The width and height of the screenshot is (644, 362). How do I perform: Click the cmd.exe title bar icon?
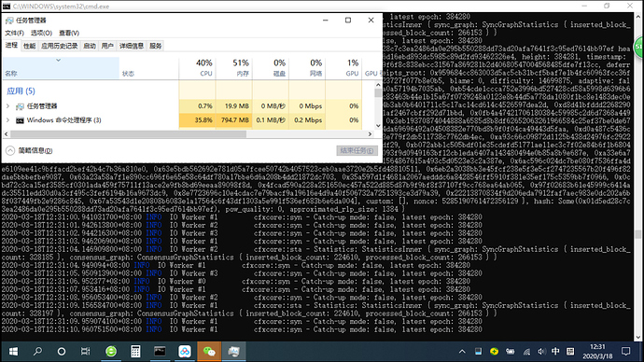tap(7, 7)
